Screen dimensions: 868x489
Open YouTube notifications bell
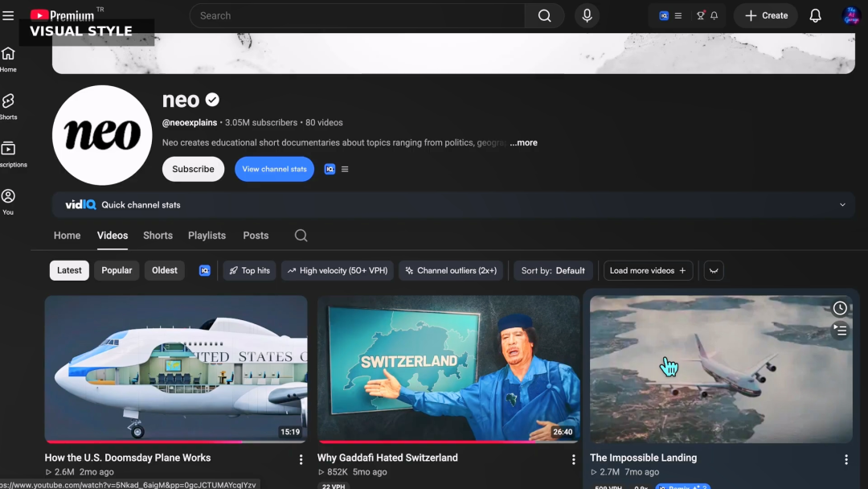[816, 15]
